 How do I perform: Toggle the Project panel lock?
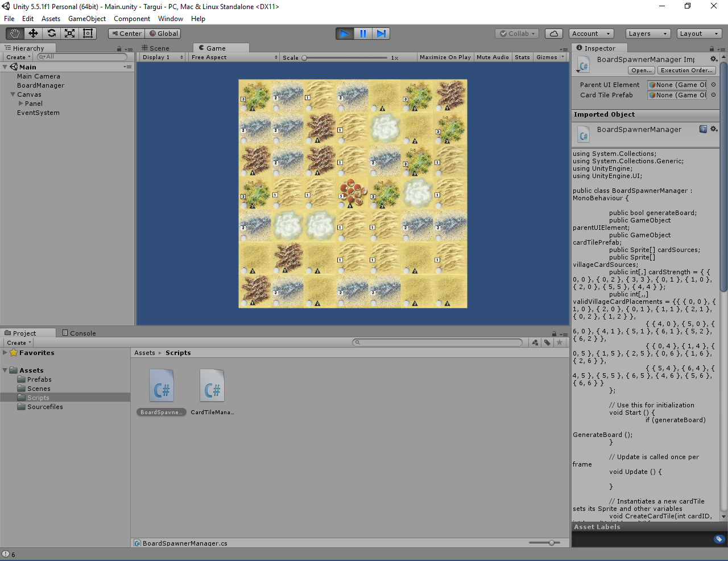tap(554, 334)
